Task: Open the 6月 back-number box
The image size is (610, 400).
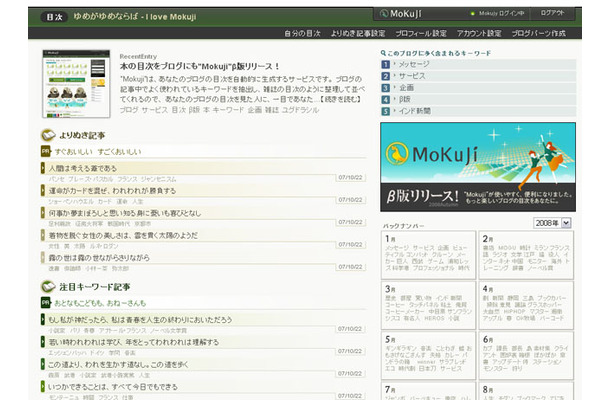Action: (526, 356)
